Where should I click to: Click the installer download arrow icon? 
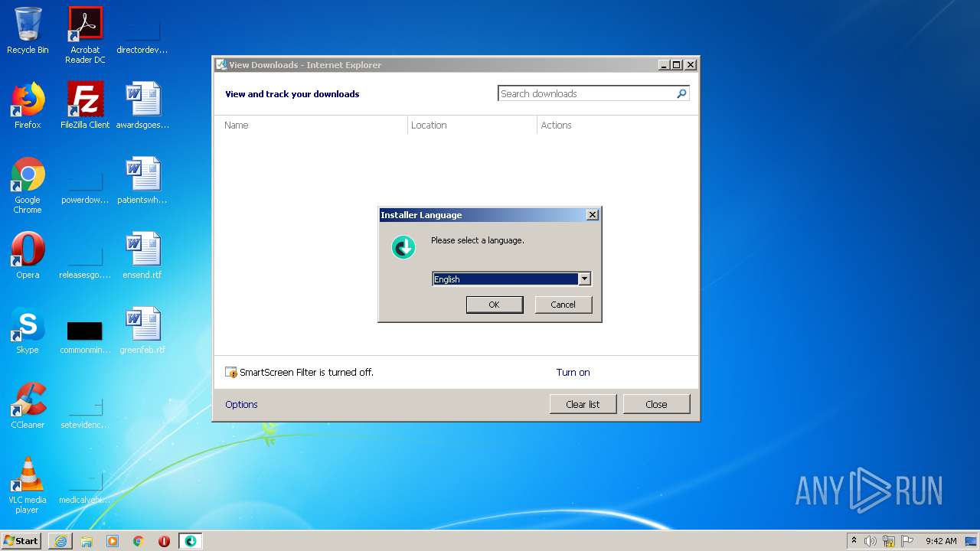point(403,247)
